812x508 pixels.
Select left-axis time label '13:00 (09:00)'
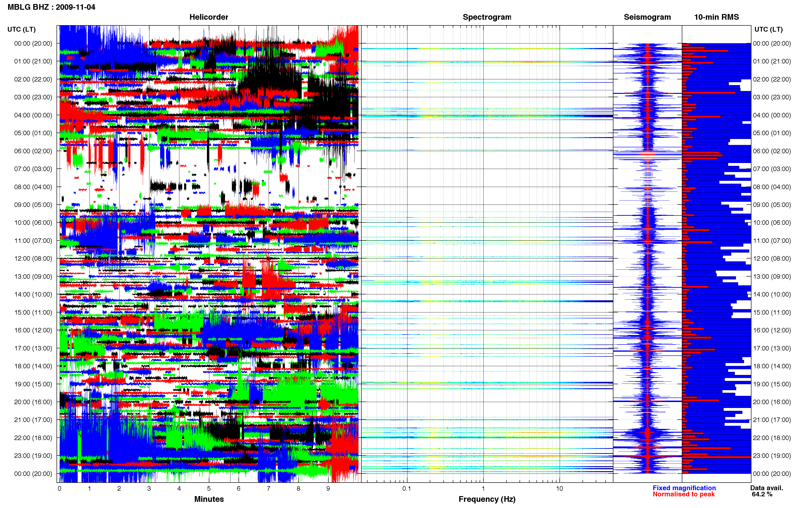pyautogui.click(x=33, y=277)
